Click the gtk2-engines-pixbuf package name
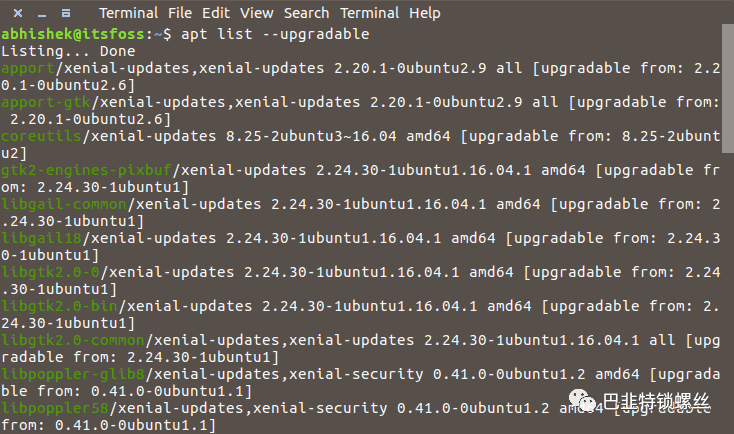 [x=86, y=170]
